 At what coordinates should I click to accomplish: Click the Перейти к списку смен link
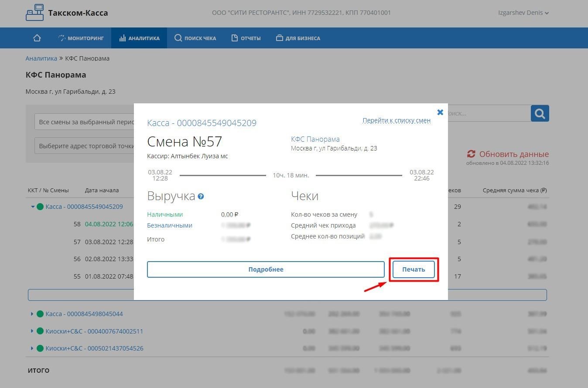click(x=397, y=120)
